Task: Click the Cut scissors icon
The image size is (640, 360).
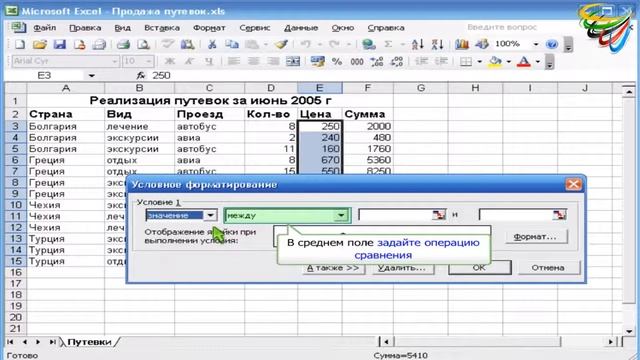Action: [212, 44]
